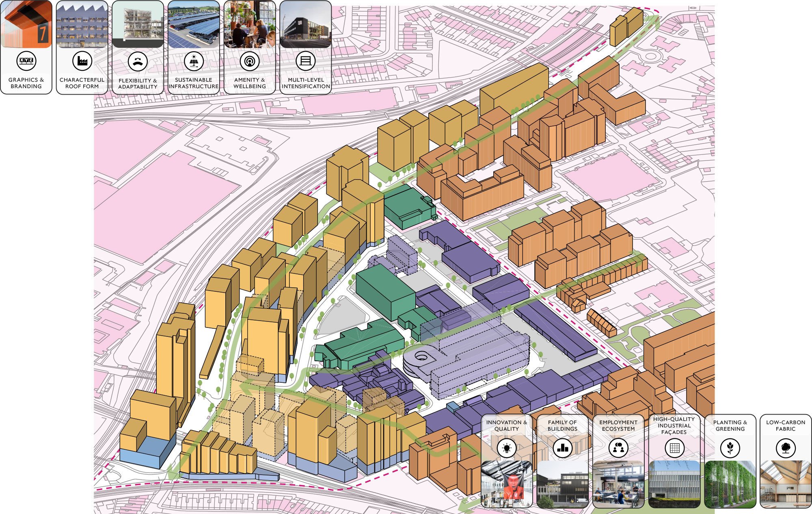This screenshot has height=514, width=812.
Task: Click the Multi-Level Intensification stacked-levels icon
Action: tap(306, 62)
